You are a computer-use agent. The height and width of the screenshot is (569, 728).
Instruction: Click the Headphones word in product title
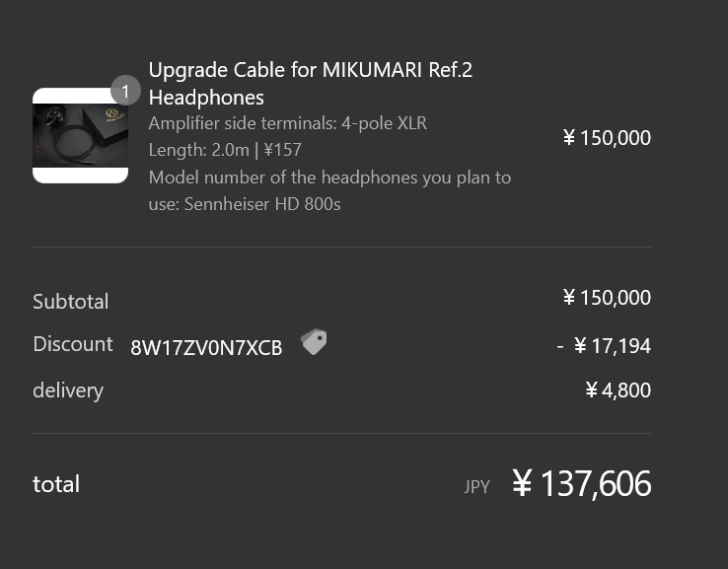206,98
